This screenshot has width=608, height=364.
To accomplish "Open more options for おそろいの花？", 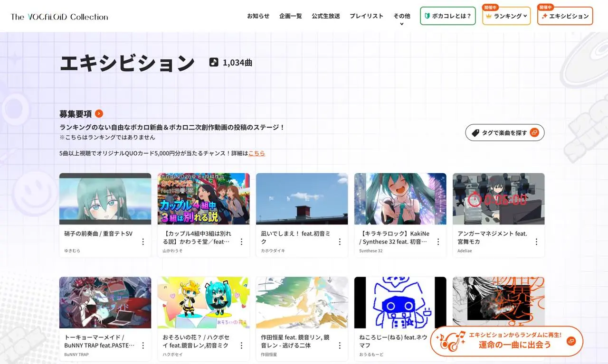I will click(x=241, y=345).
